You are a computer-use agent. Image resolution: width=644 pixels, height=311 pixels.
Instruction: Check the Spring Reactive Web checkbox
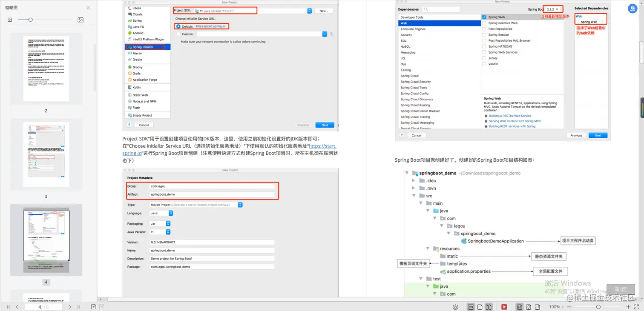(x=484, y=23)
